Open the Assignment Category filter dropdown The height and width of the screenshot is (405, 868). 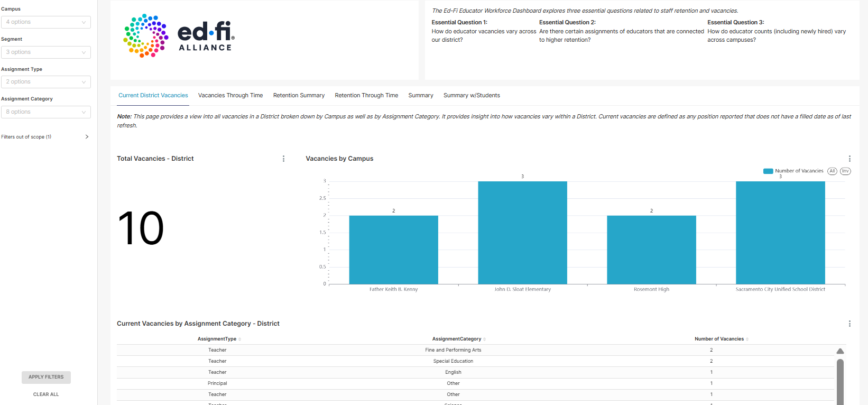[46, 112]
